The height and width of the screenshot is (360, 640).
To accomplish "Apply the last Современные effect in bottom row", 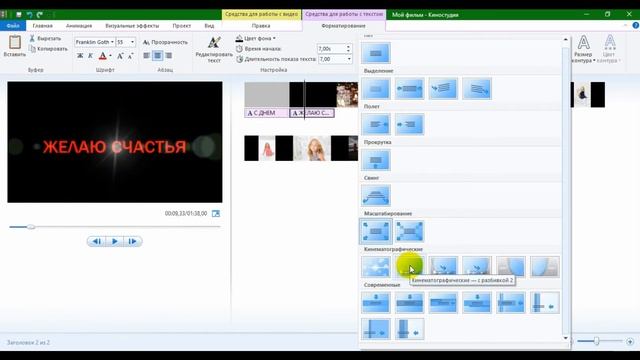I will click(x=409, y=329).
